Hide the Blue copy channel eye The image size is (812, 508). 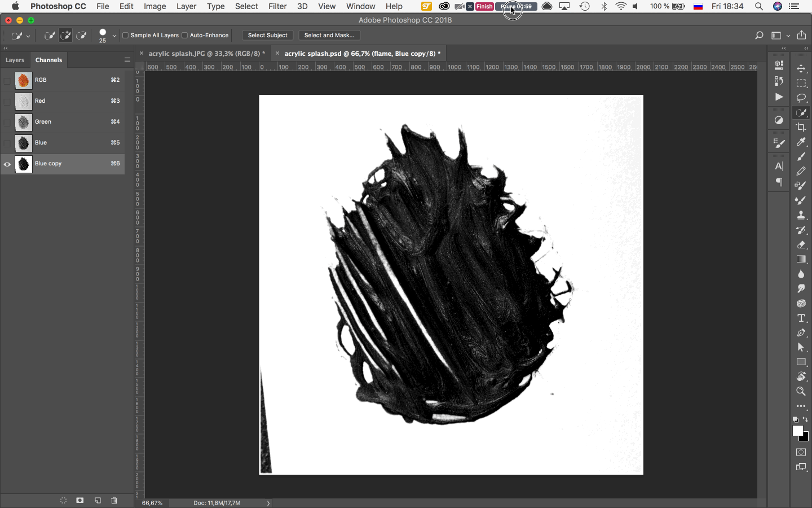7,164
